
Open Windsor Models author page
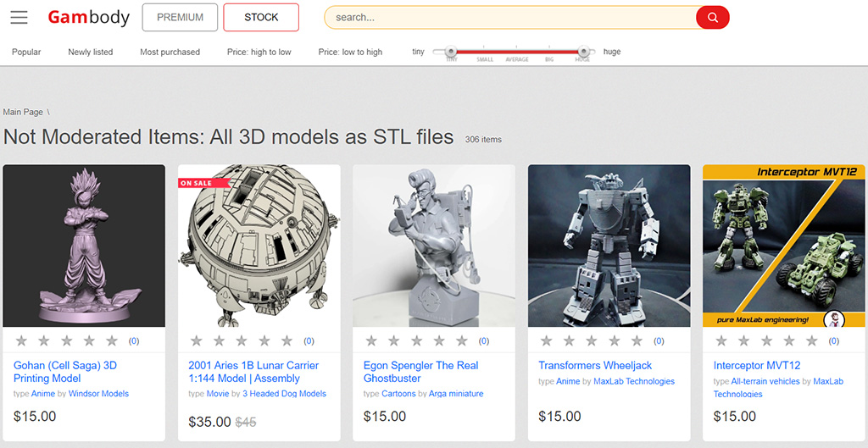pyautogui.click(x=98, y=394)
